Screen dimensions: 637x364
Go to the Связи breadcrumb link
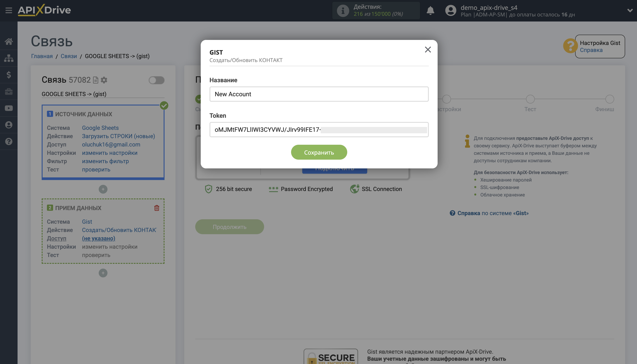pyautogui.click(x=68, y=56)
